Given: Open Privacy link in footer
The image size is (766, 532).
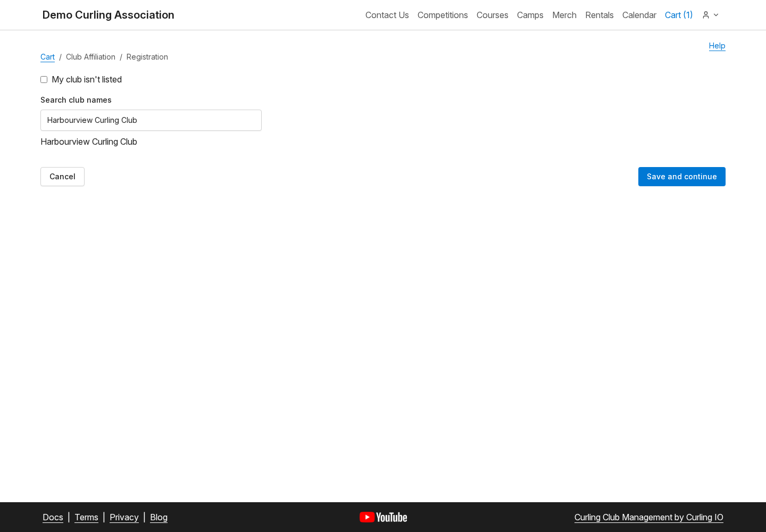Looking at the screenshot, I should 124,517.
